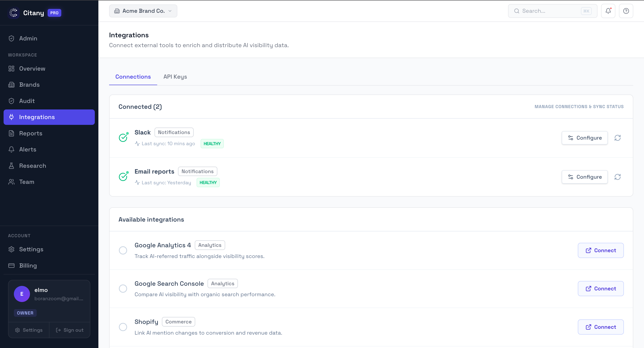Image resolution: width=644 pixels, height=348 pixels.
Task: Expand the Acme Brand Co. workspace dropdown
Action: click(x=143, y=11)
